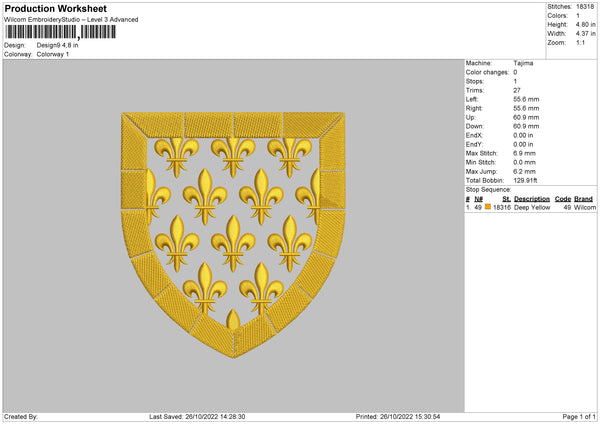Click the Code column header
Viewport: 600px width, 424px height.
click(x=563, y=199)
